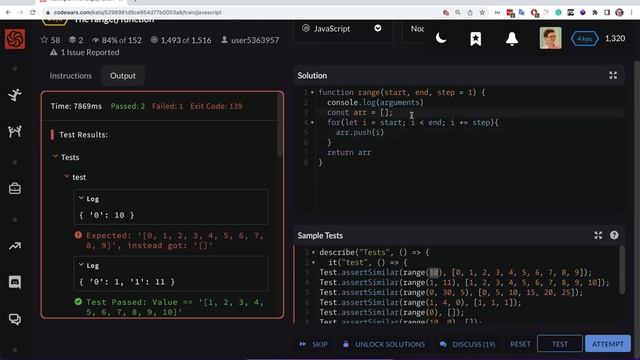This screenshot has width=640, height=360.
Task: Toggle dark mode moon icon
Action: click(x=441, y=38)
